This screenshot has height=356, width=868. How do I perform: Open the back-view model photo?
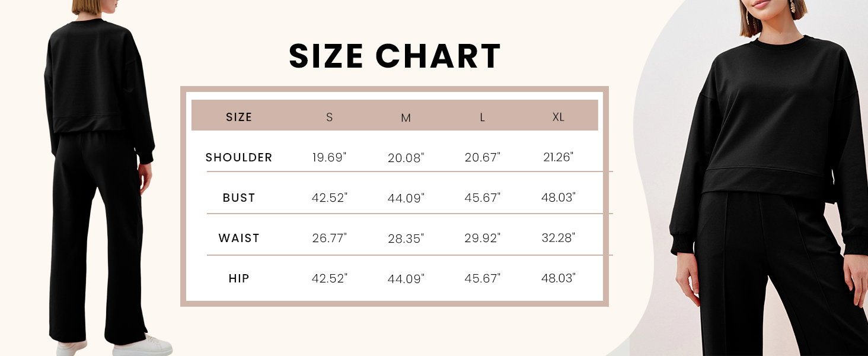pos(101,178)
